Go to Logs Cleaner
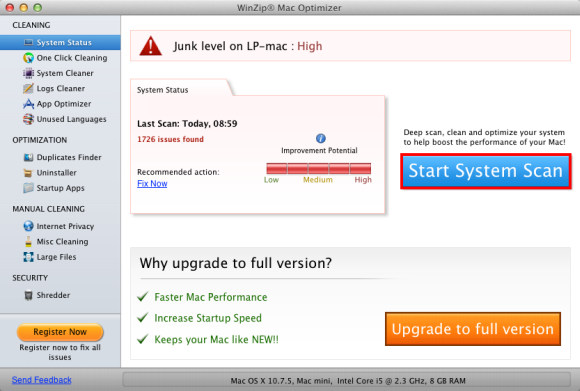The image size is (580, 391). click(x=61, y=88)
